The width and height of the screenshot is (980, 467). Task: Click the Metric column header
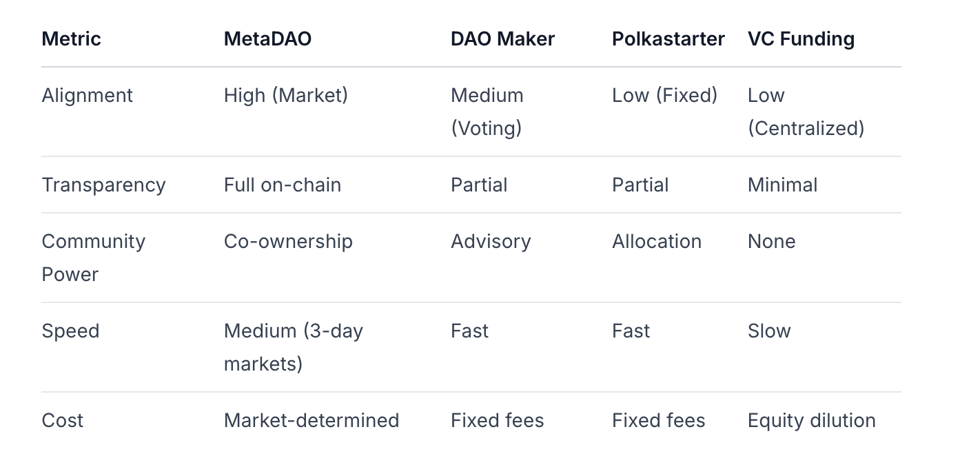[71, 39]
